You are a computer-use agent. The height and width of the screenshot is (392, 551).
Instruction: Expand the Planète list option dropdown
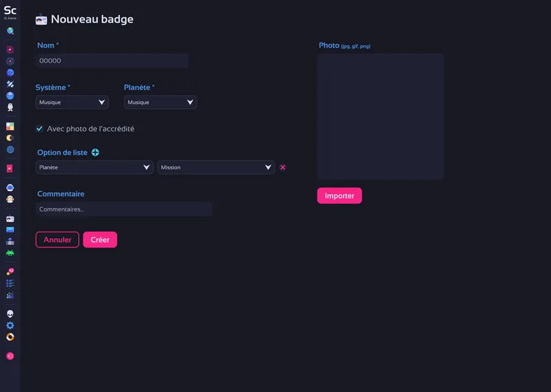pos(94,167)
